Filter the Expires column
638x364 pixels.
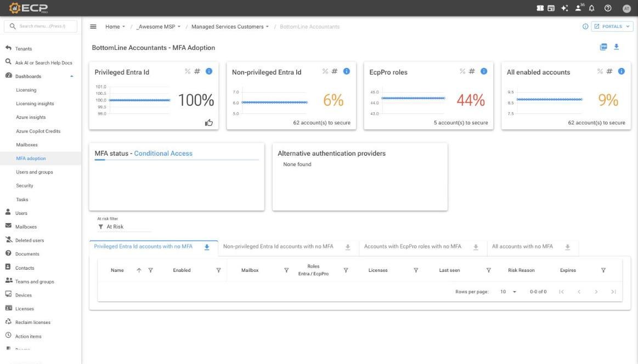pyautogui.click(x=603, y=270)
